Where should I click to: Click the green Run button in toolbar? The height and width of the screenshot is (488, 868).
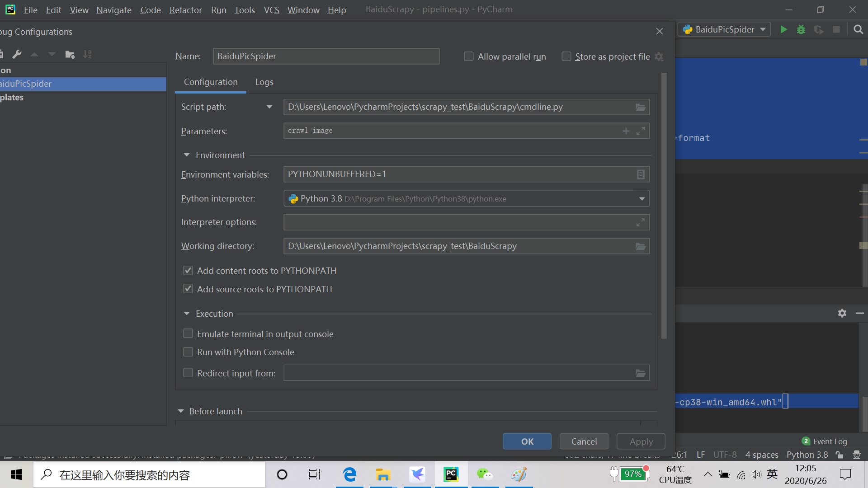pos(783,30)
